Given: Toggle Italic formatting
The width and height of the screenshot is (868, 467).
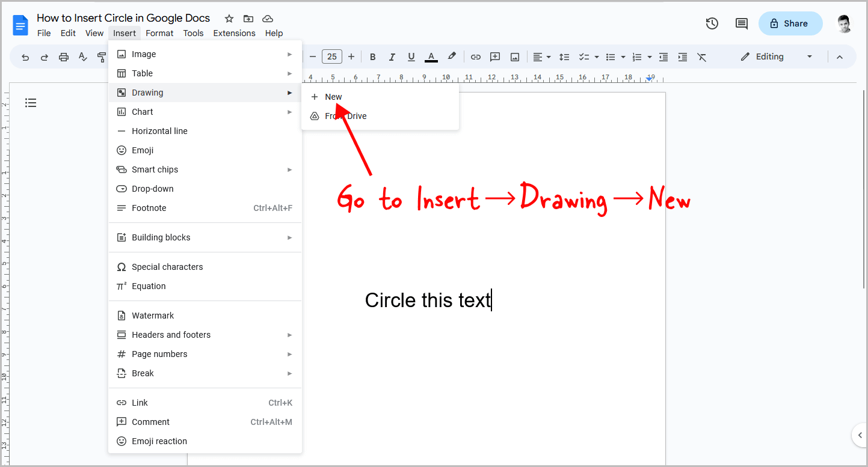Looking at the screenshot, I should click(x=392, y=57).
